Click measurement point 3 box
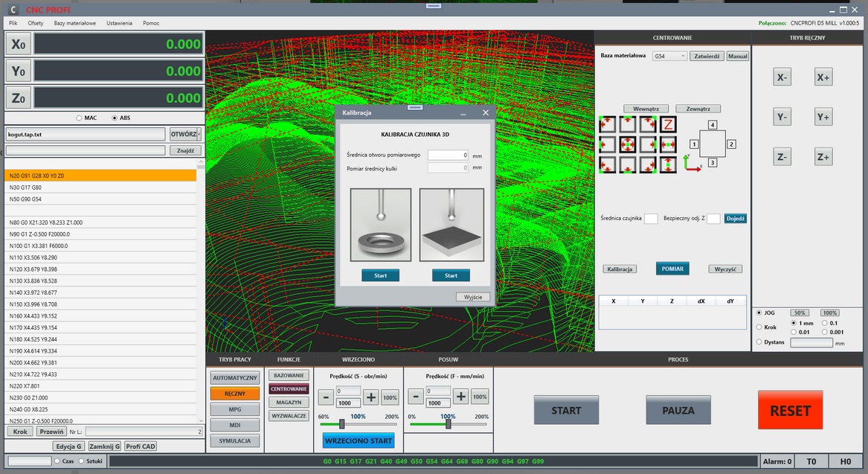The image size is (868, 474). click(x=713, y=163)
